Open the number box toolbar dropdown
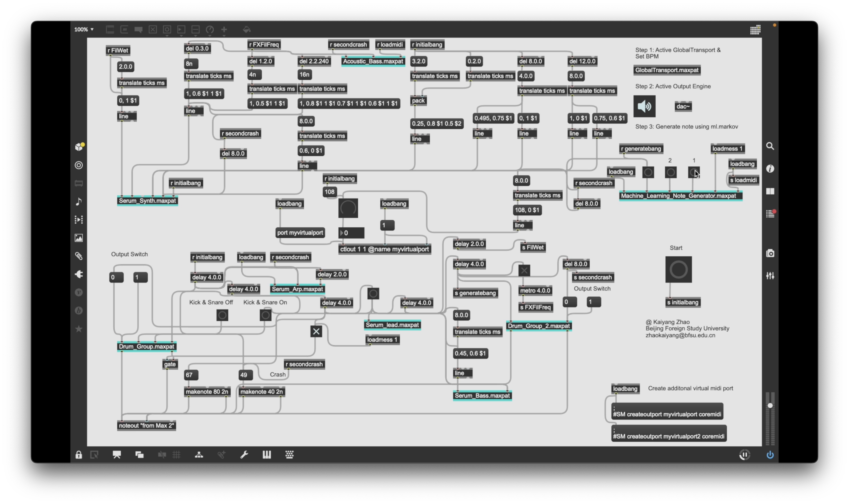The width and height of the screenshot is (849, 504). pos(181,30)
